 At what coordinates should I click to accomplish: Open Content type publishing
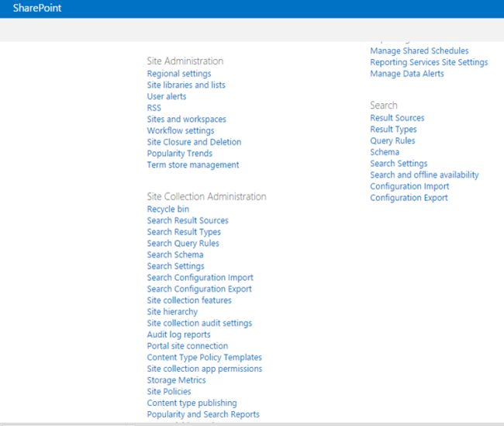point(192,403)
